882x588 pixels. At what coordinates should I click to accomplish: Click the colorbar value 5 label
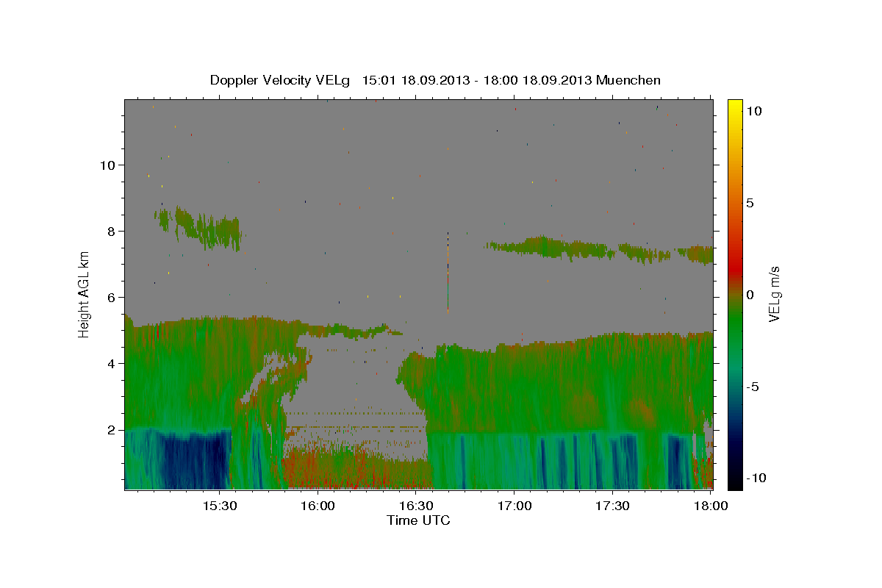[750, 203]
